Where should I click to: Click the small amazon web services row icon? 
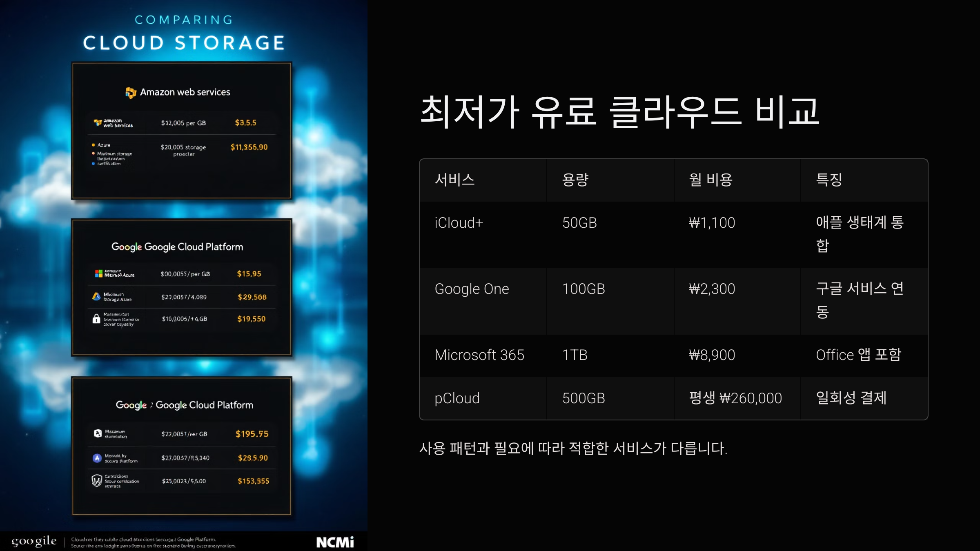tap(98, 122)
